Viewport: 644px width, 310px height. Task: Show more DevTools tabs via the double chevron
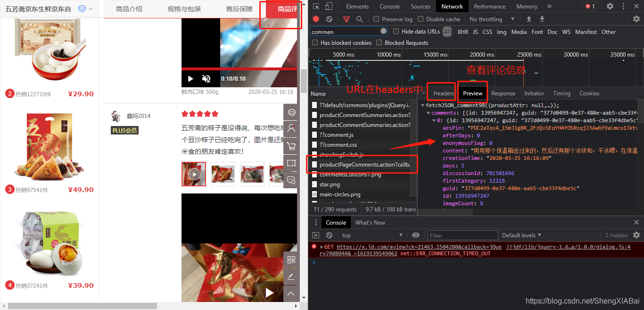549,6
